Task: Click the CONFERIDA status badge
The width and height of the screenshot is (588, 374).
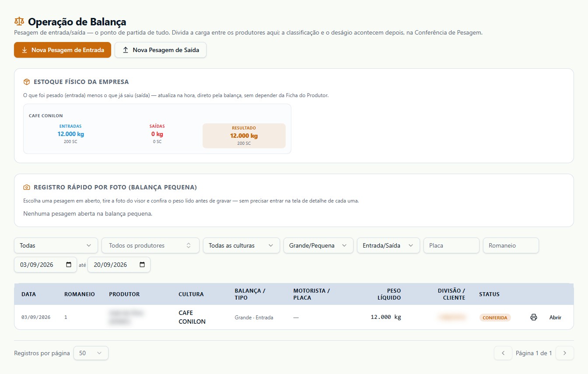Action: 495,318
